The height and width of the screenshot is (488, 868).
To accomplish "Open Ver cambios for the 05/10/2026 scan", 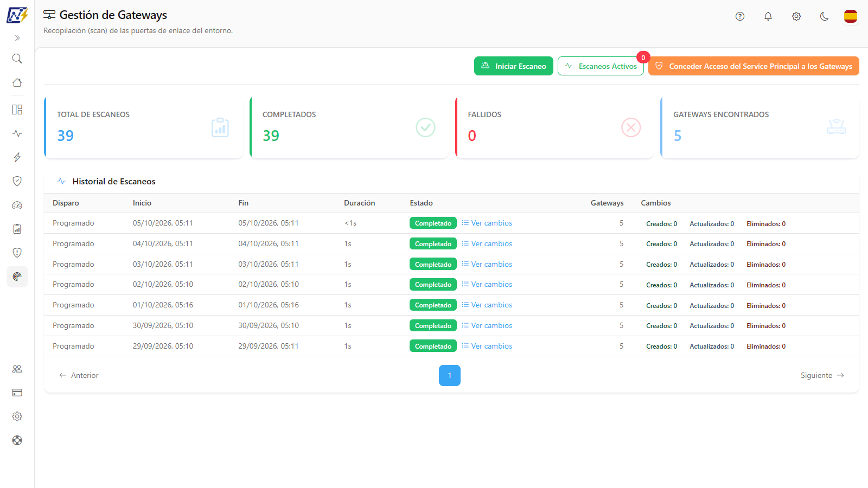I will [487, 223].
